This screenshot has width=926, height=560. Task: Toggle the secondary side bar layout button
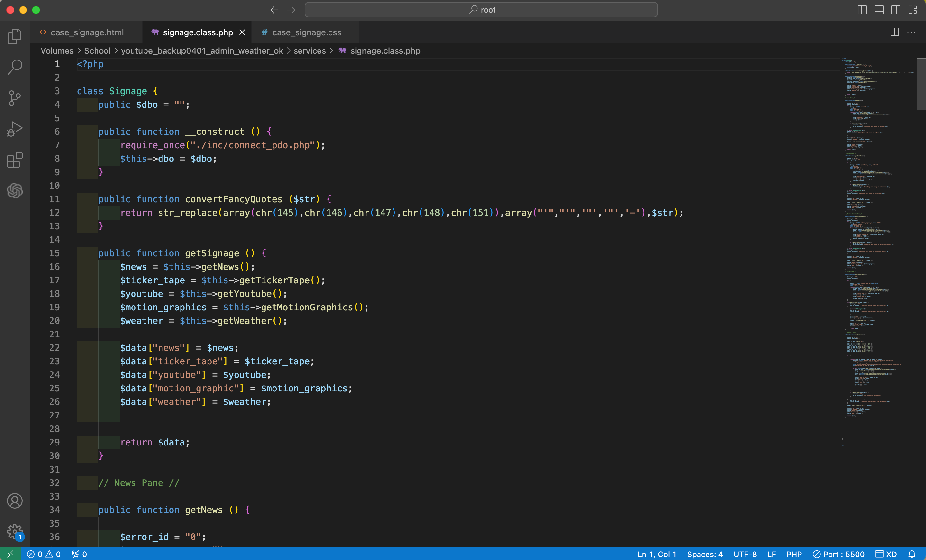tap(895, 10)
